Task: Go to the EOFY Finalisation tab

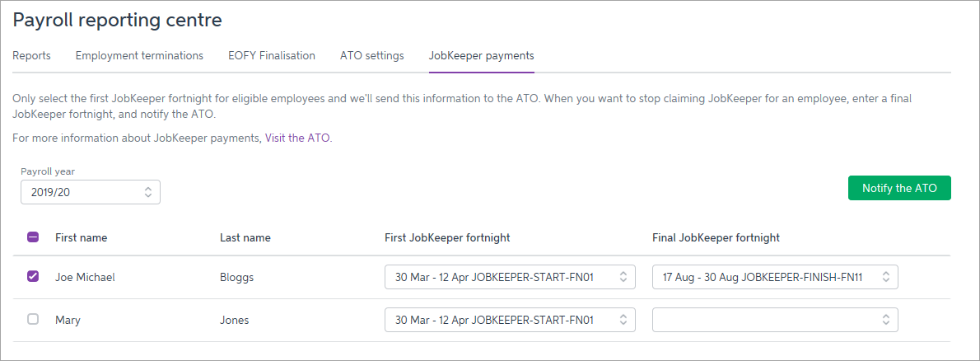Action: coord(272,56)
